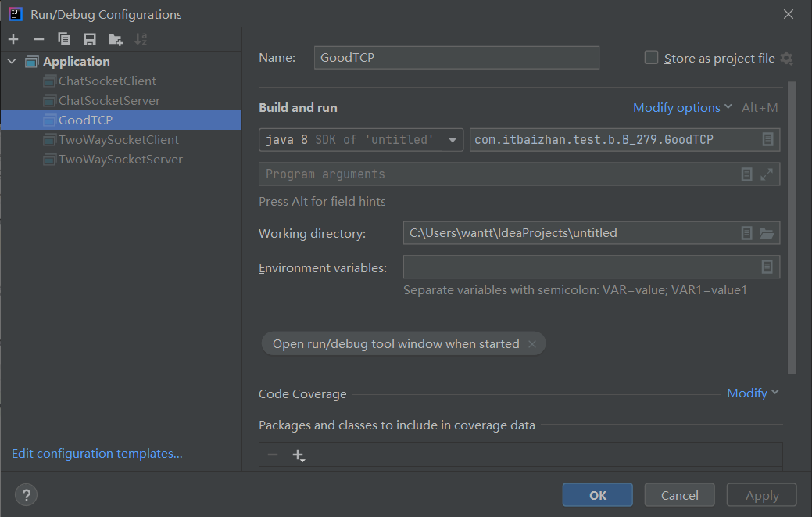The height and width of the screenshot is (517, 812).
Task: Browse for the main class
Action: tap(768, 139)
